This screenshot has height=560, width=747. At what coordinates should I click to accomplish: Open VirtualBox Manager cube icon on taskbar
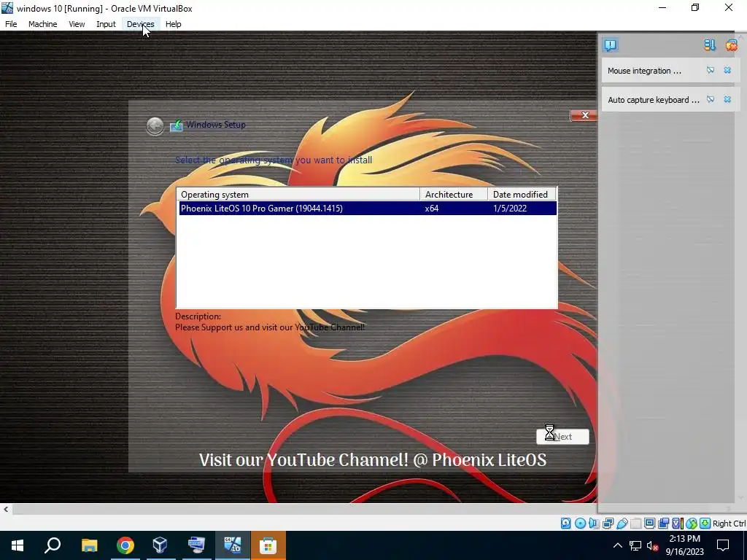click(160, 545)
